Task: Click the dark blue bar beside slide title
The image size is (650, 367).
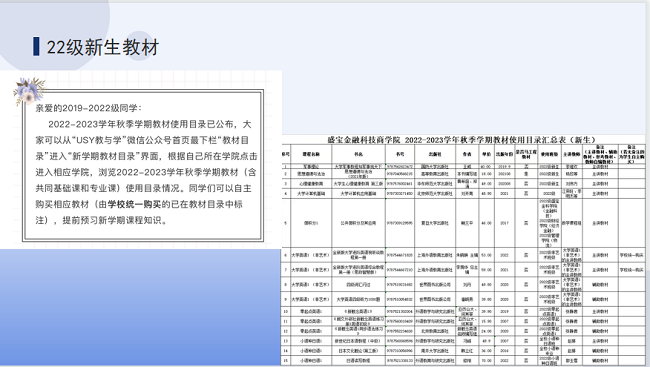Action: tap(36, 46)
